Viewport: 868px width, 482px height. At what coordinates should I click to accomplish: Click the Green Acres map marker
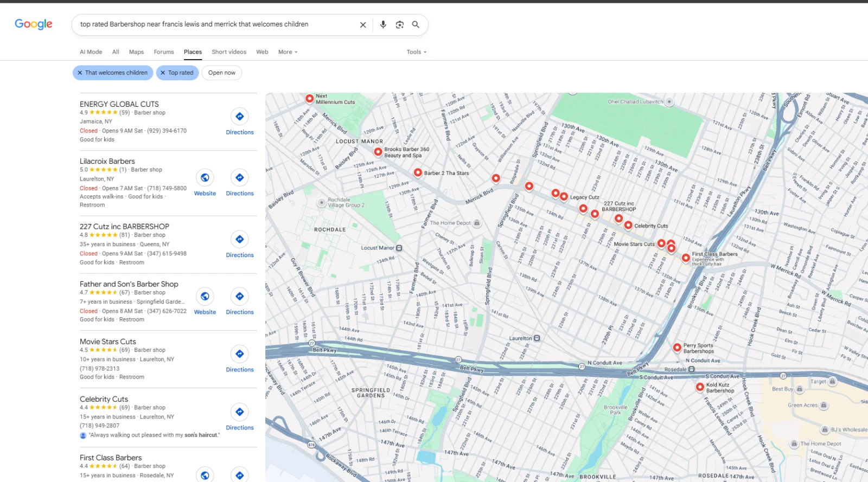tap(824, 405)
